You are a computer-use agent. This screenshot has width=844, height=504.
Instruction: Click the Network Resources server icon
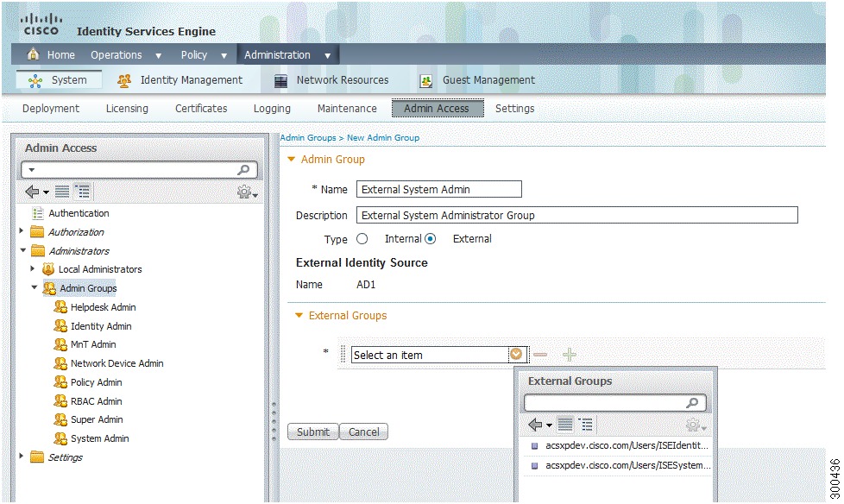tap(280, 81)
